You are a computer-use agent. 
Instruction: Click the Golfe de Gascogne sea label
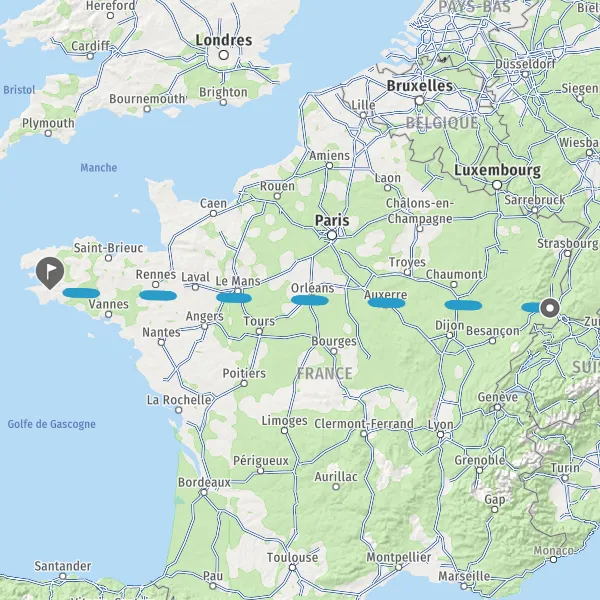pyautogui.click(x=52, y=424)
